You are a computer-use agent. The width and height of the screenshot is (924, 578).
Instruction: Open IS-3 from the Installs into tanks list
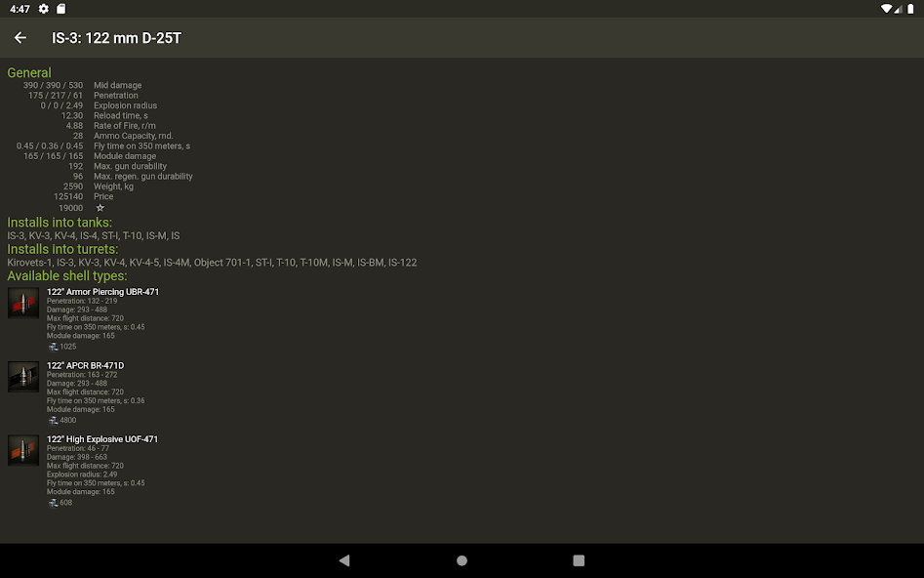pos(15,235)
